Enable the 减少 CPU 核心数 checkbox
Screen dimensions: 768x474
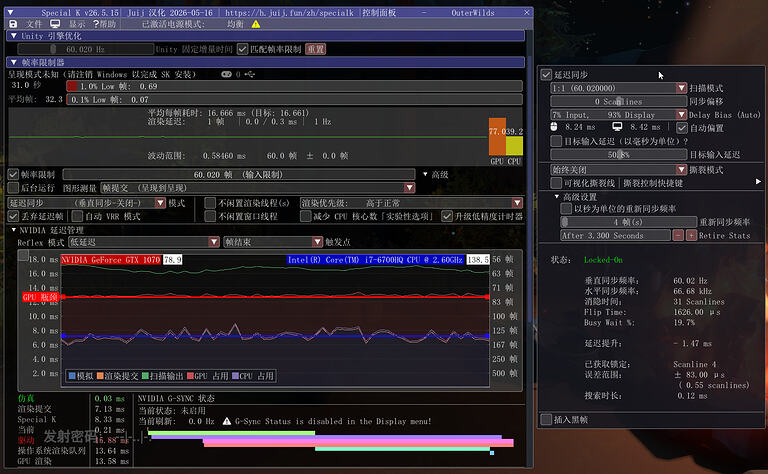[x=306, y=216]
